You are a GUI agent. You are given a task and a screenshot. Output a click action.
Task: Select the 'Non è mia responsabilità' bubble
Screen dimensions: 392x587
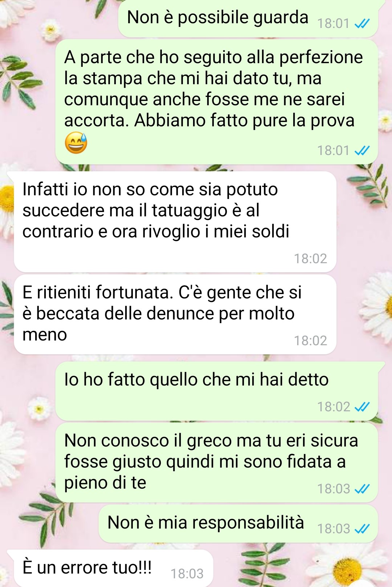[x=238, y=523]
